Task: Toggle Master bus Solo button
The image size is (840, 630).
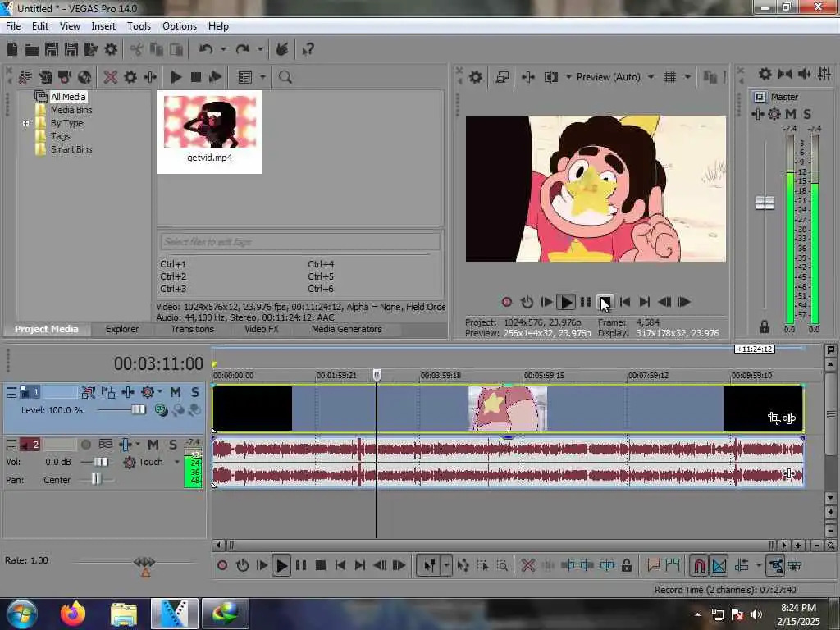Action: point(807,113)
